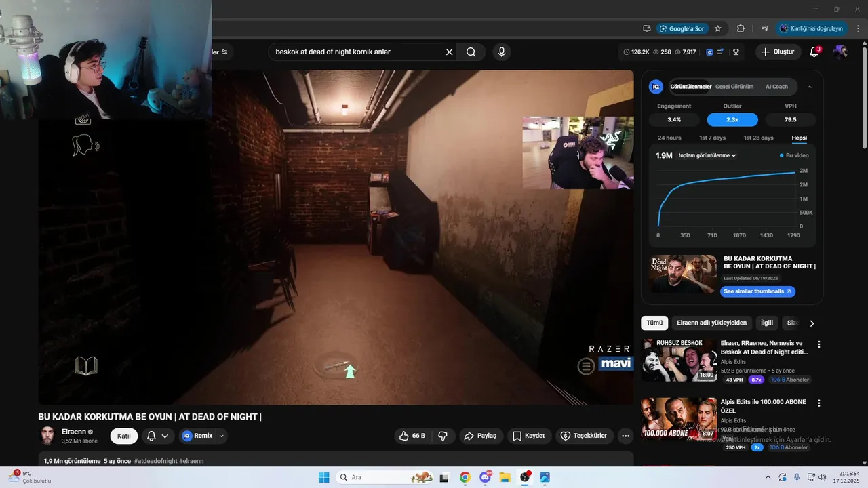Viewport: 868px width, 488px height.
Task: Select Elraenn adlı yükleyiciden chip
Action: coord(711,323)
